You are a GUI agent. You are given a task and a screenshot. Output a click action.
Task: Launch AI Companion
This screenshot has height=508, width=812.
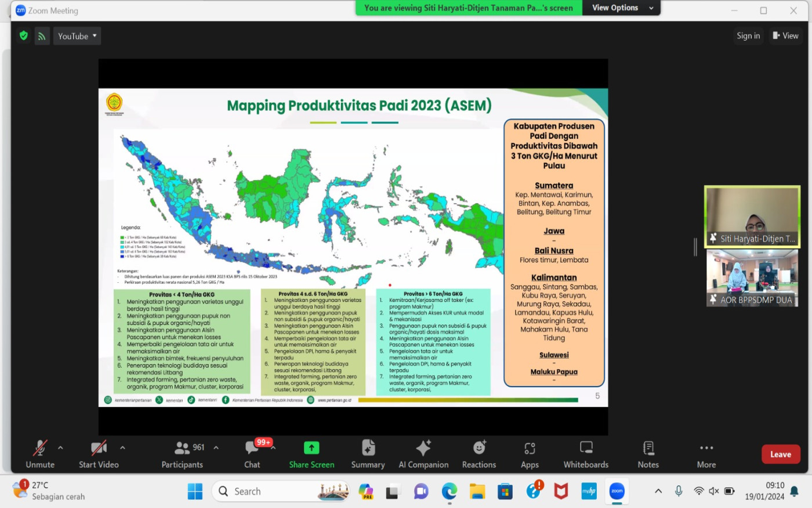point(423,454)
